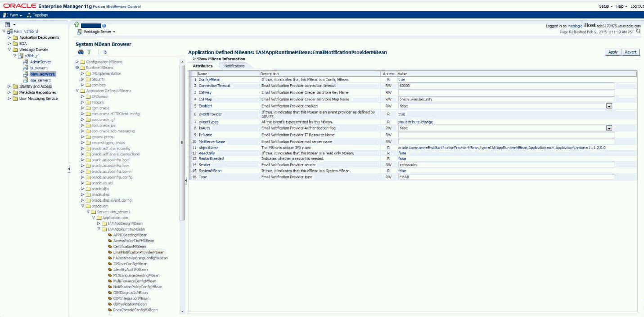Select NotificationPolicyConfigMBean in tree
This screenshot has height=317, width=644.
(x=138, y=287)
